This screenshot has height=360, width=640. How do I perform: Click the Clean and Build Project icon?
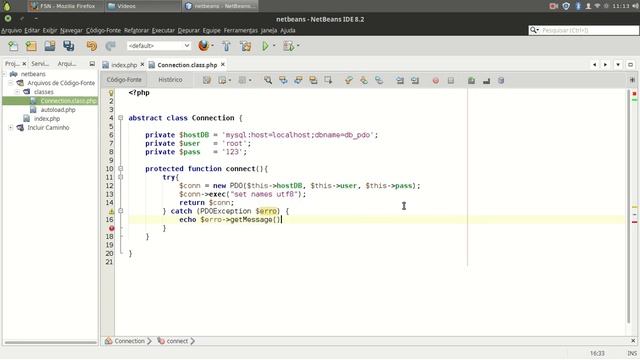coord(246,46)
